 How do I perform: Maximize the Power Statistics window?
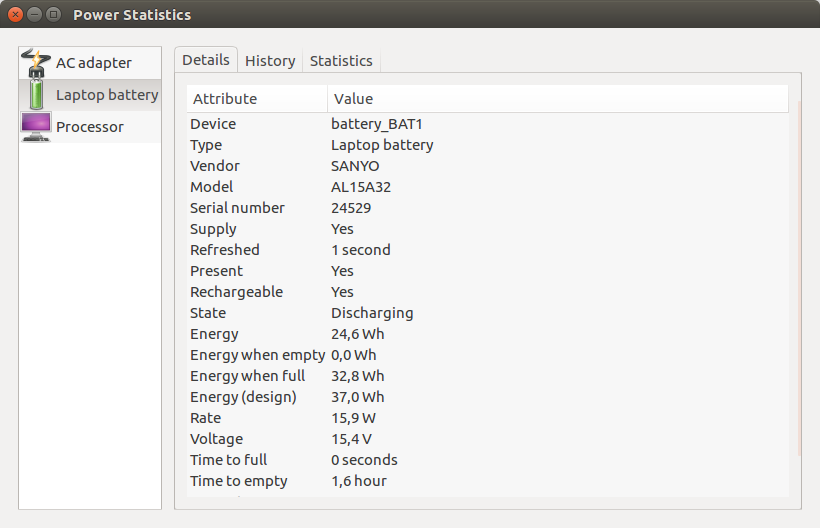(x=54, y=15)
